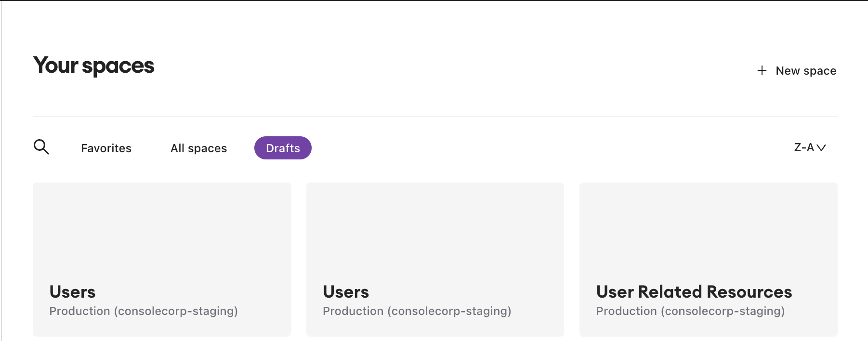The height and width of the screenshot is (341, 868).
Task: Click the search magnifier icon
Action: (x=41, y=147)
